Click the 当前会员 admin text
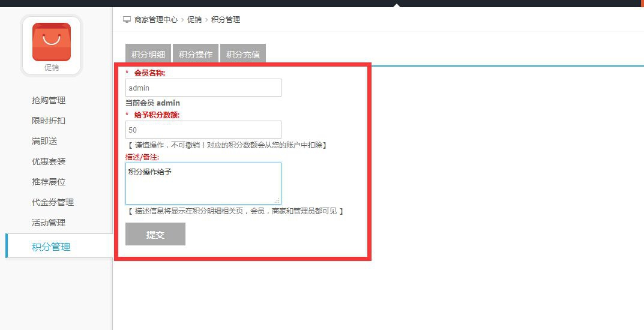 click(x=153, y=103)
